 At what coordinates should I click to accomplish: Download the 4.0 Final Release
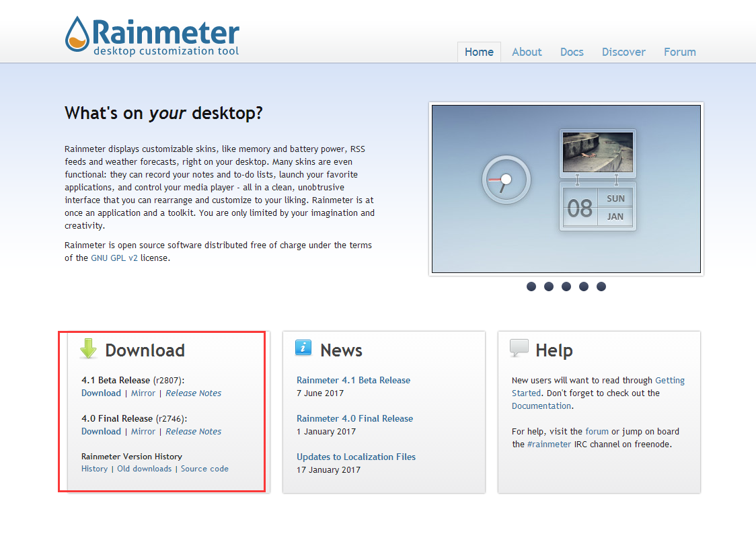102,431
